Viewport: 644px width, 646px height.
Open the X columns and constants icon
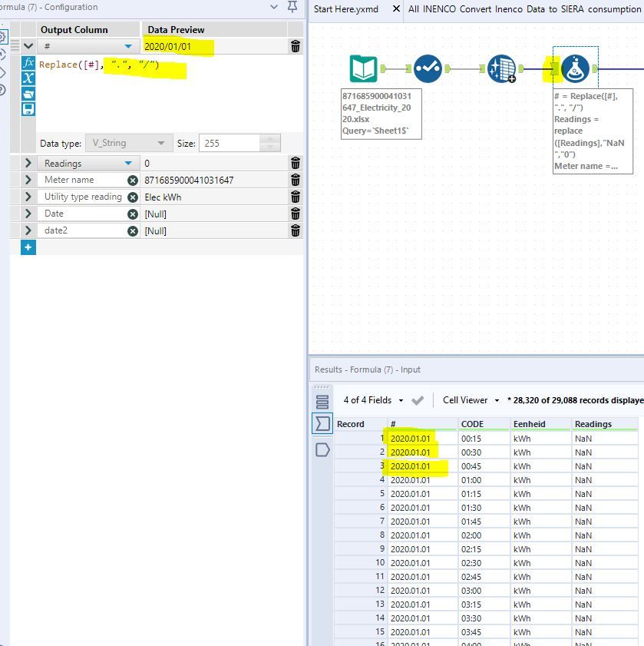(x=28, y=78)
